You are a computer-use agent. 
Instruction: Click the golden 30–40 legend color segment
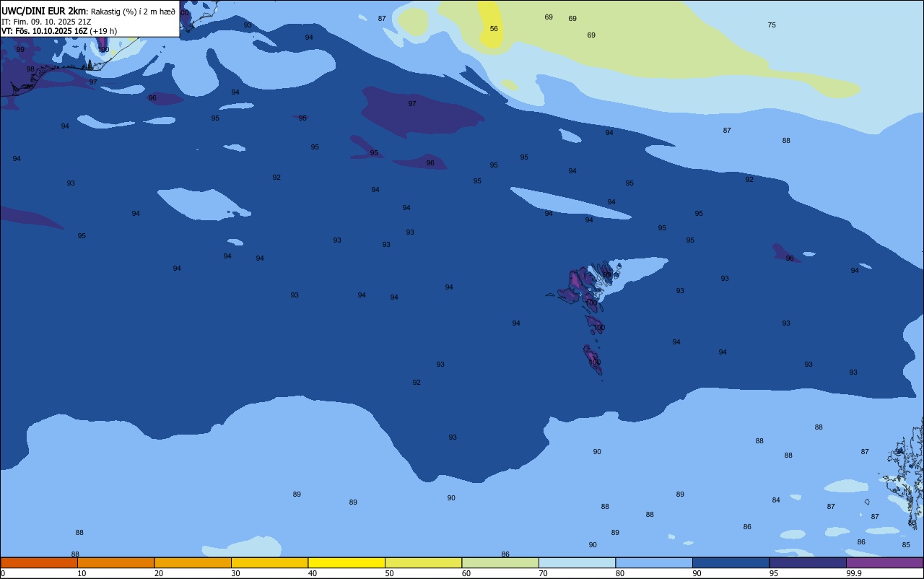[269, 562]
